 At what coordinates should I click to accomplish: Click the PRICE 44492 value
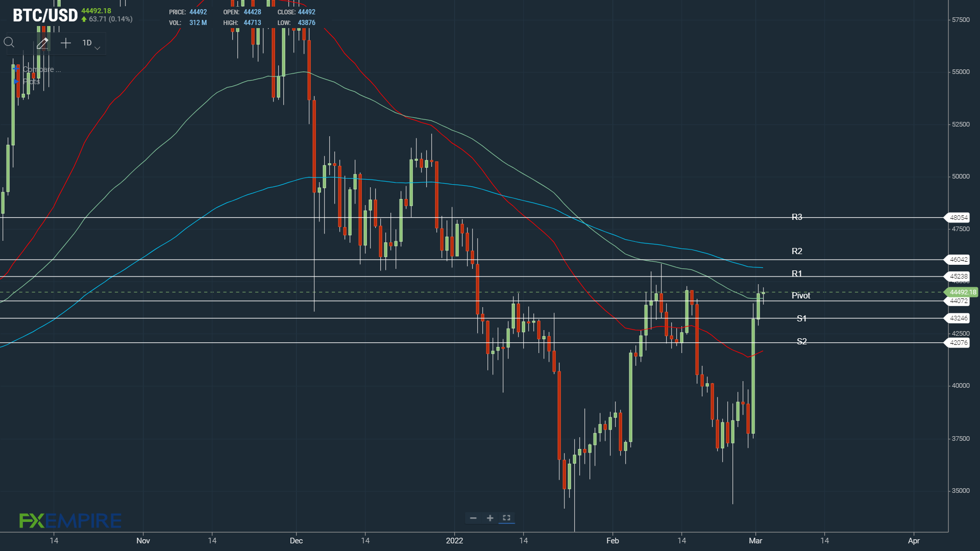(198, 12)
